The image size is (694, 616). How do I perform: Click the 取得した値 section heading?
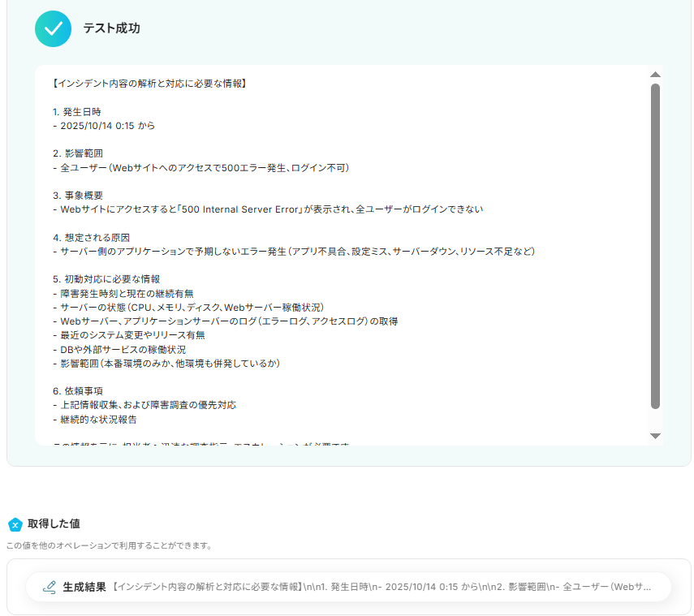pos(54,524)
